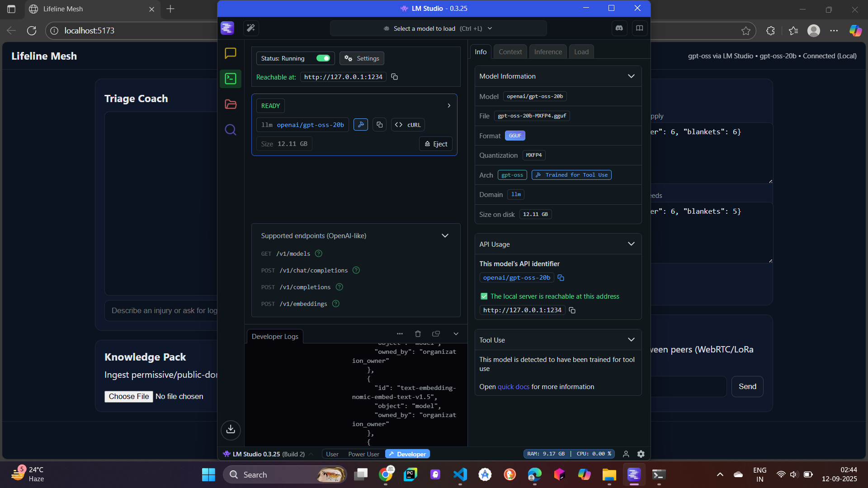Screen dimensions: 868x488
Task: Open app settings gear in status bar
Action: click(641, 454)
